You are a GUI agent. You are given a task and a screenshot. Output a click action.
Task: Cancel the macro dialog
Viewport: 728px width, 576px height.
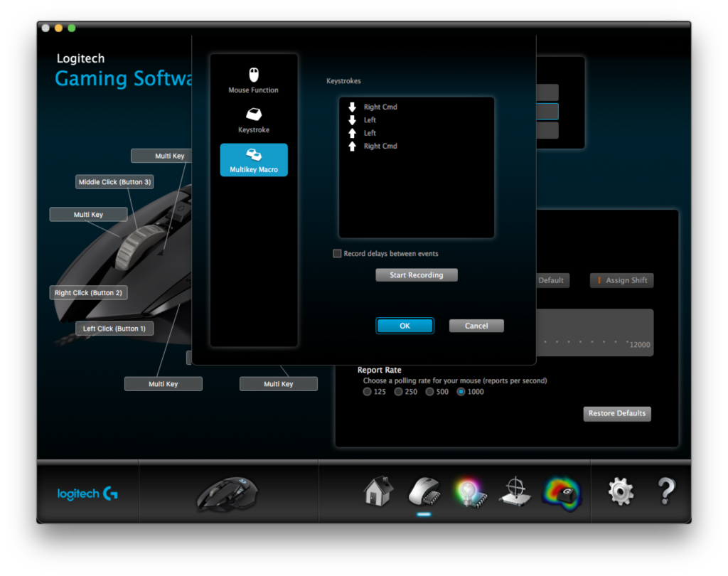click(476, 326)
